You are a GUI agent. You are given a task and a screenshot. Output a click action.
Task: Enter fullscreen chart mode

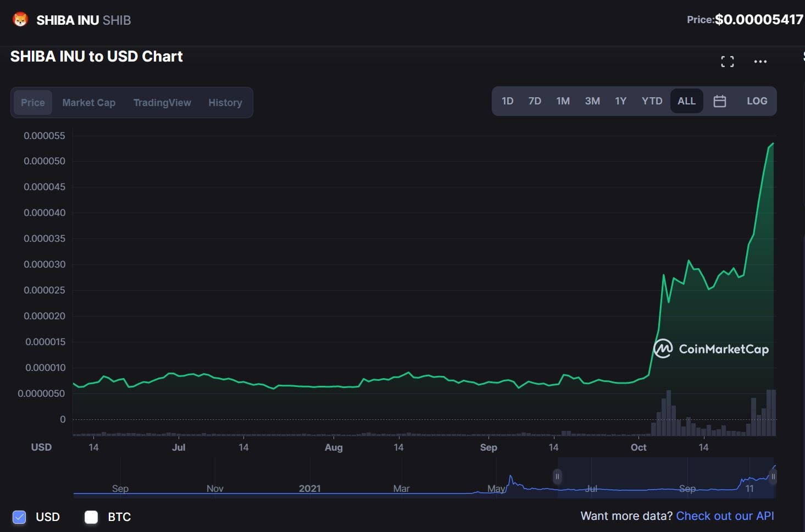[727, 62]
